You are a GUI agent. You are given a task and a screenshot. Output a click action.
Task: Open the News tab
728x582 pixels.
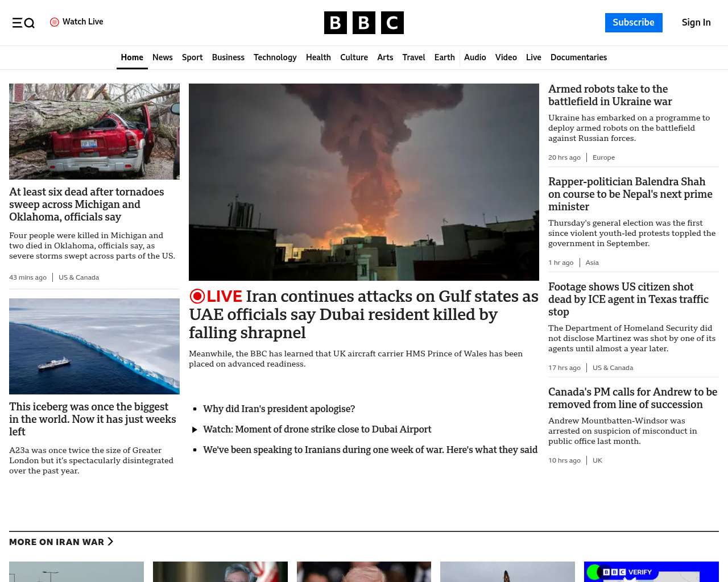pyautogui.click(x=162, y=57)
